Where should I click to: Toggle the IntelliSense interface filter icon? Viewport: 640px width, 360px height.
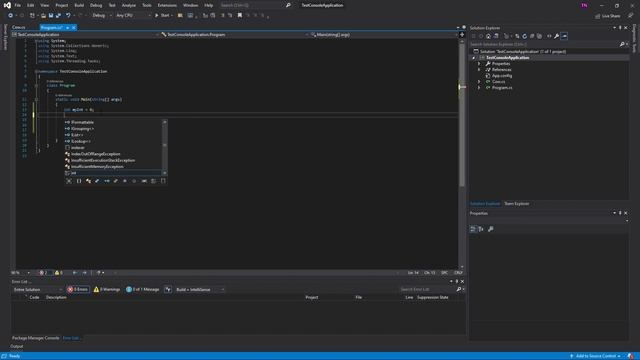(107, 181)
